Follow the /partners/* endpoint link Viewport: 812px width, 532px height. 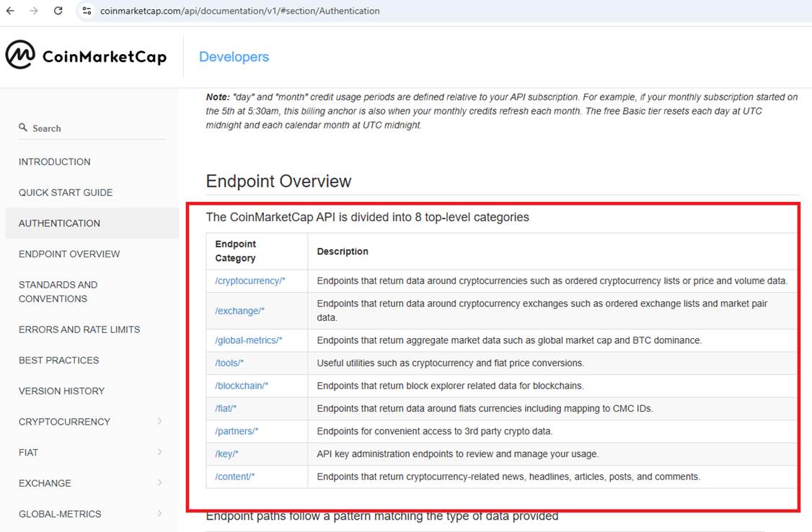coord(237,432)
